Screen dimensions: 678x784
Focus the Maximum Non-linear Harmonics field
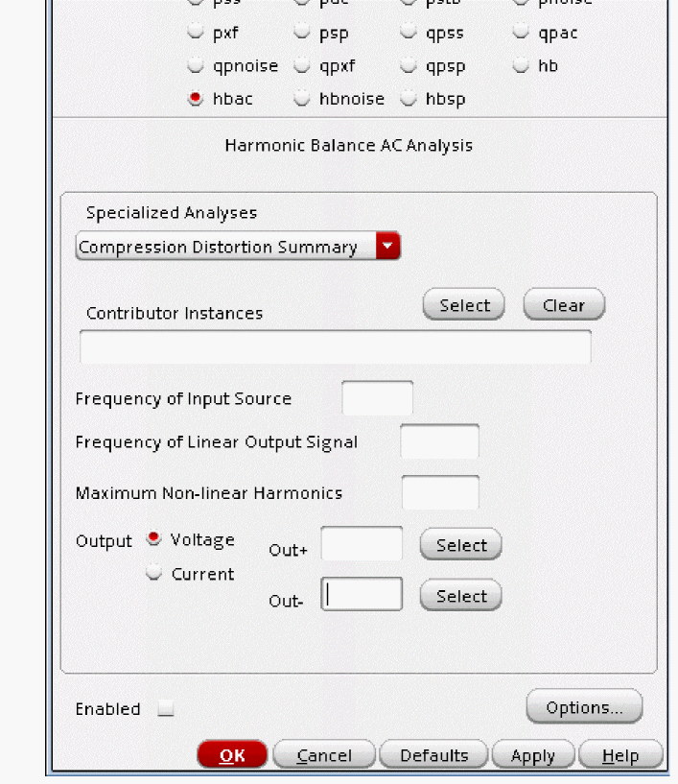pyautogui.click(x=440, y=492)
